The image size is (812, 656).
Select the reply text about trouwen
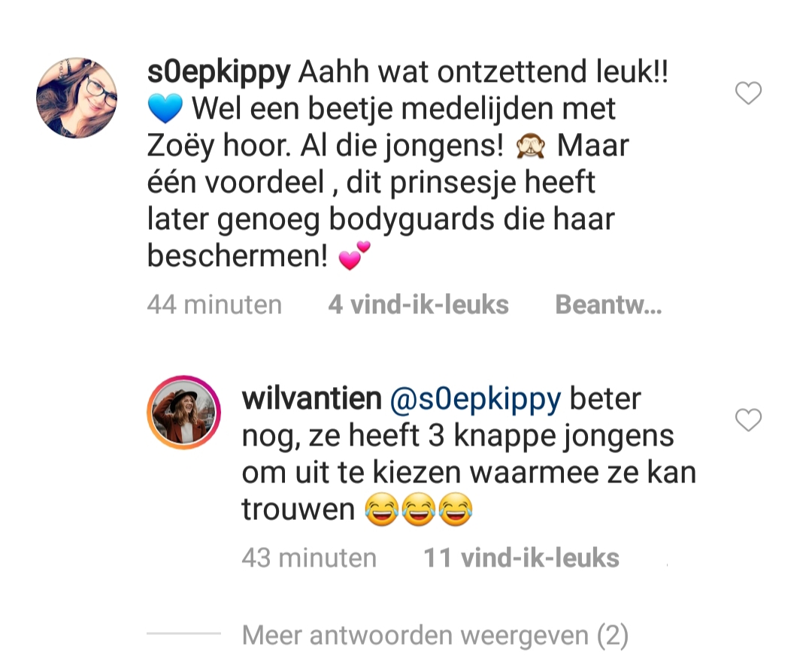(469, 454)
